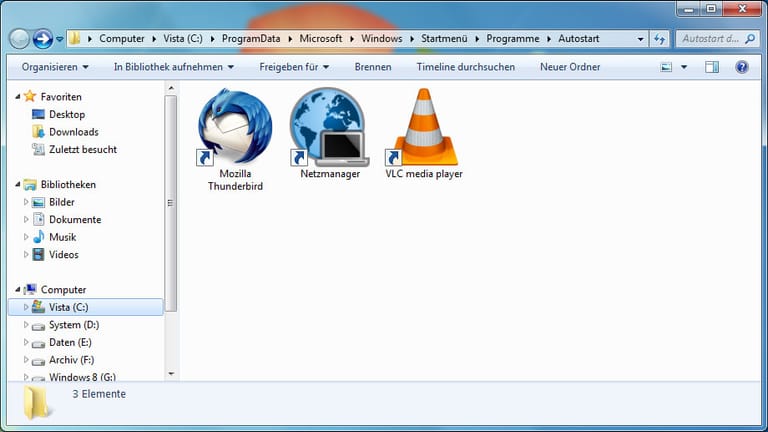768x432 pixels.
Task: Expand the Videos library
Action: (26, 254)
